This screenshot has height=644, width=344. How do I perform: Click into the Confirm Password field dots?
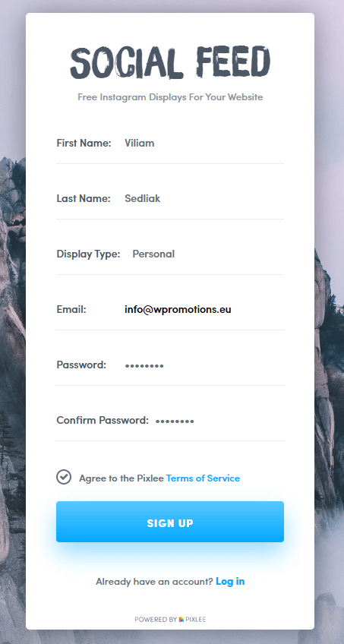[x=219, y=421]
